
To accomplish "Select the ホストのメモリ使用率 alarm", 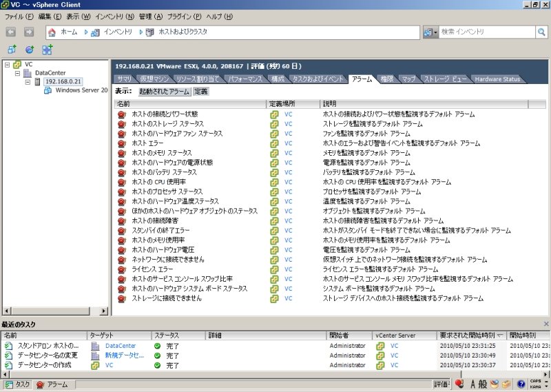I will click(x=158, y=240).
